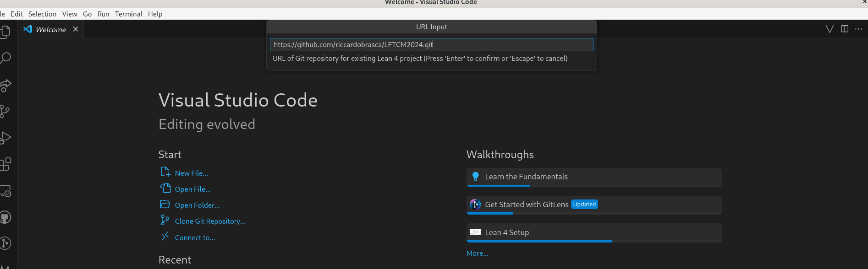Click progress bar under Learn the Fundamentals
The height and width of the screenshot is (269, 868).
pos(594,185)
